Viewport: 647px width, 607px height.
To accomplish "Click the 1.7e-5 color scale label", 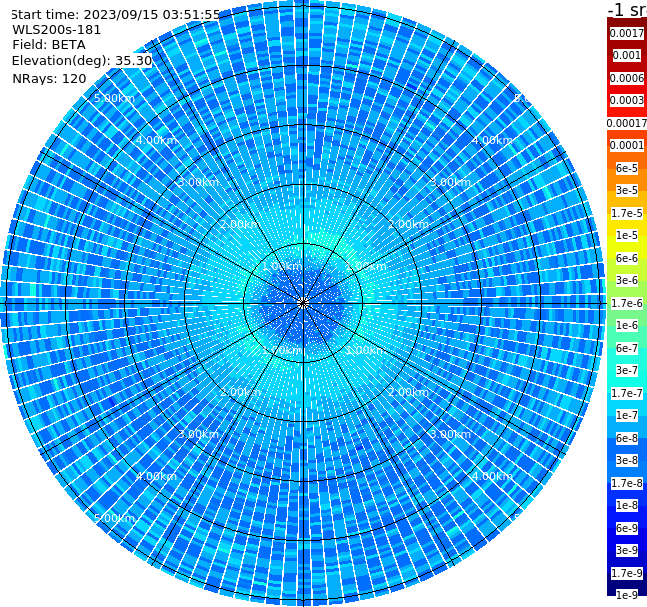I will click(x=627, y=213).
